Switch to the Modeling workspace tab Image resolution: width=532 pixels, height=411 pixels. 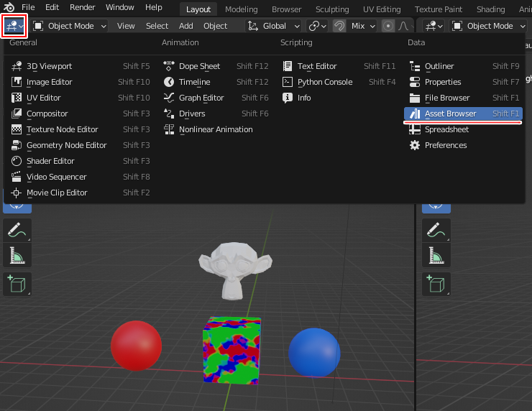[x=241, y=9]
